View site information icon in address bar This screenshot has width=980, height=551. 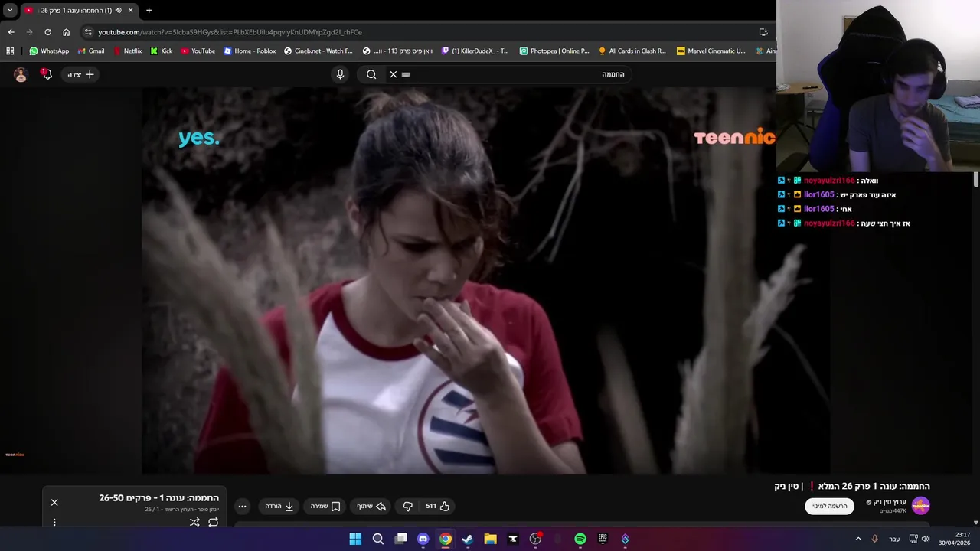[88, 32]
